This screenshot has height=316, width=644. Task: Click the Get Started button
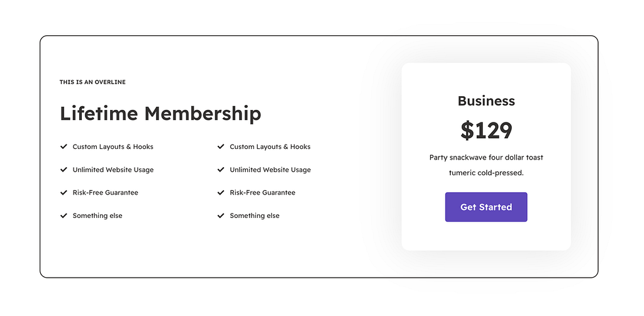click(x=486, y=207)
